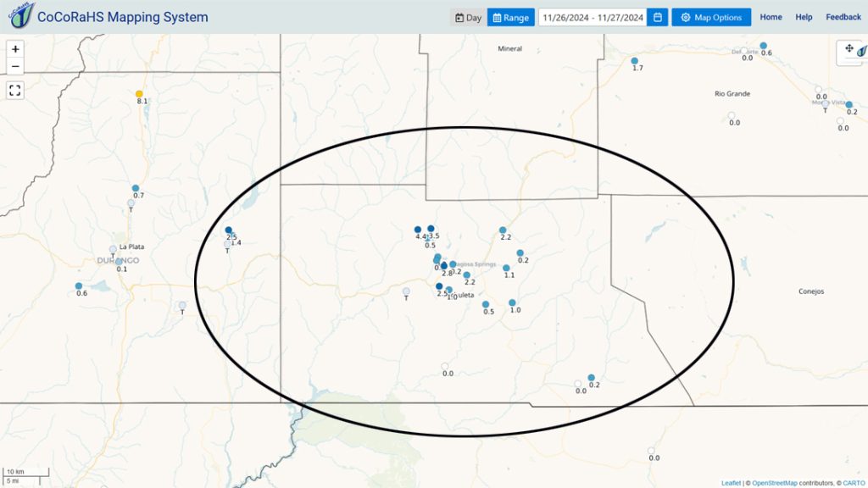Select the 0.5 station marker near 1.0
Image resolution: width=868 pixels, height=488 pixels.
click(x=486, y=304)
